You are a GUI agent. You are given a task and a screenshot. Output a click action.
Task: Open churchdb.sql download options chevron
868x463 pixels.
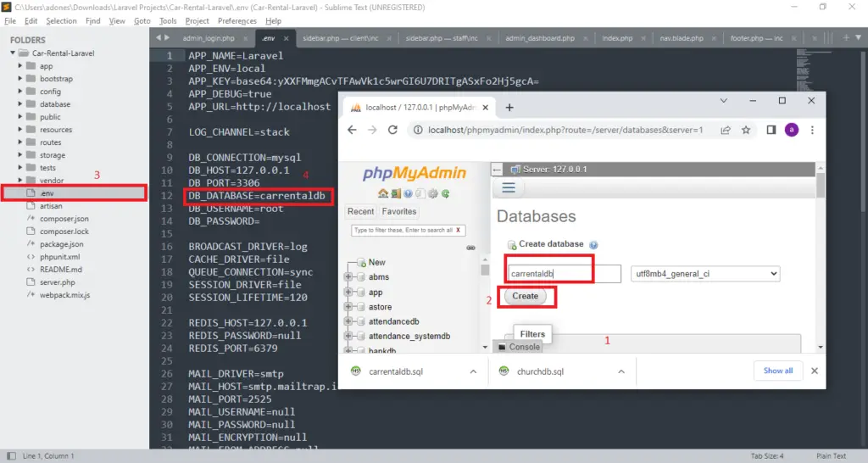point(621,371)
